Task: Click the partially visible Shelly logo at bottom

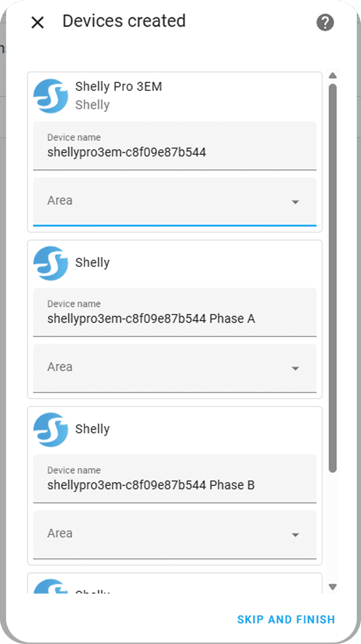Action: pos(51,587)
